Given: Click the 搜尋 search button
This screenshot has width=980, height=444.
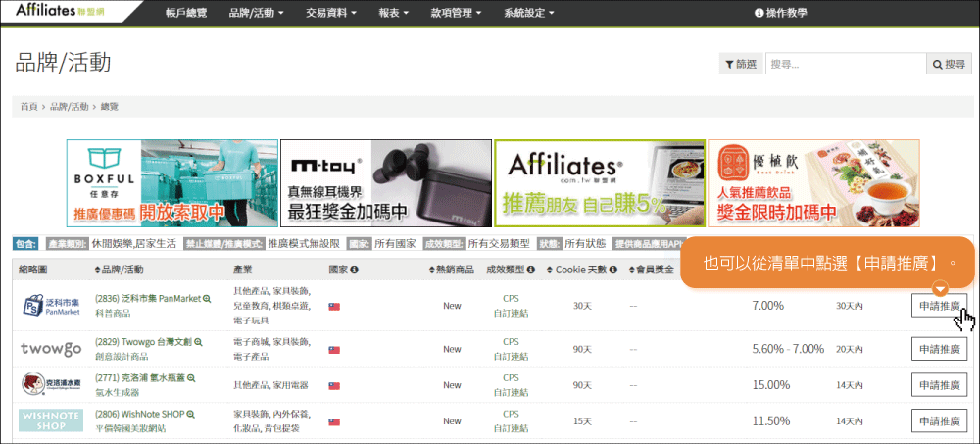Looking at the screenshot, I should click(949, 64).
